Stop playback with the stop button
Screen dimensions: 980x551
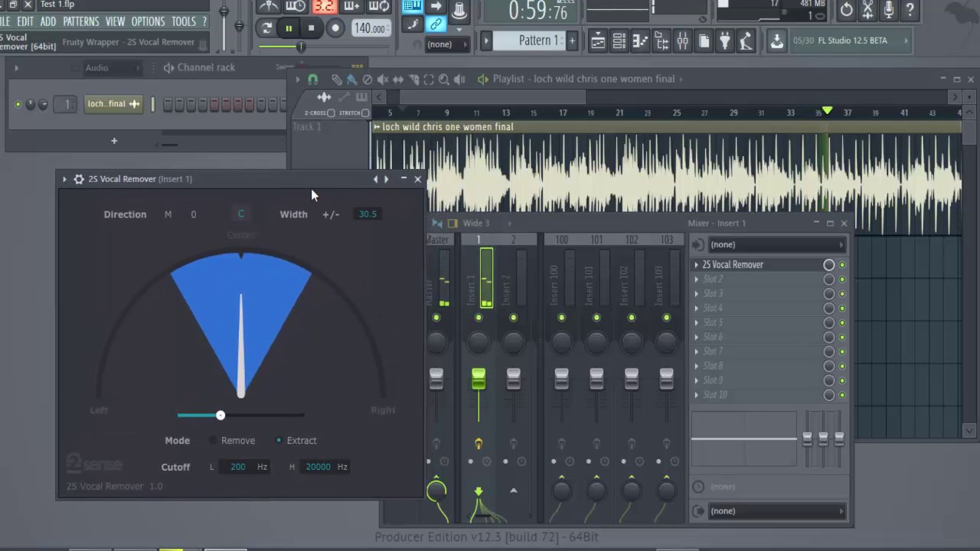(311, 28)
